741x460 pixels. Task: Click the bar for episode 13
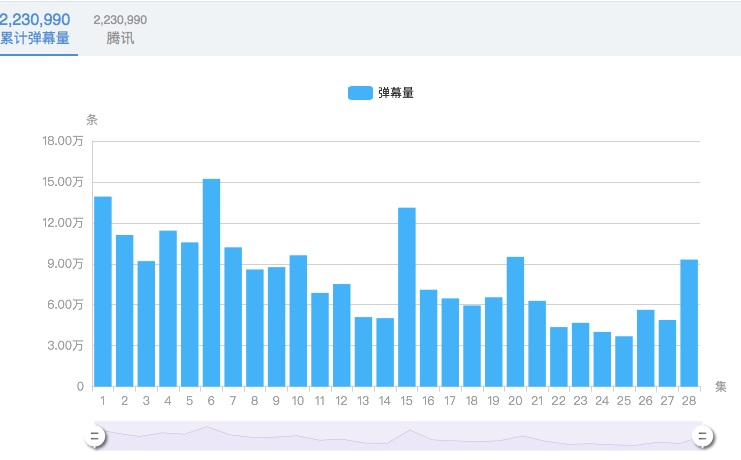coord(363,352)
